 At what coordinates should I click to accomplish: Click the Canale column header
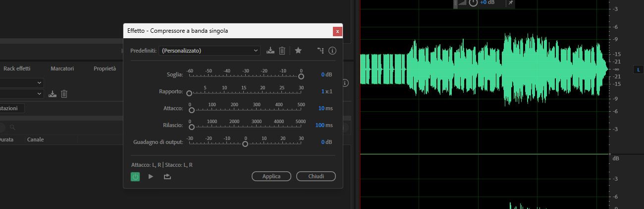pyautogui.click(x=36, y=139)
